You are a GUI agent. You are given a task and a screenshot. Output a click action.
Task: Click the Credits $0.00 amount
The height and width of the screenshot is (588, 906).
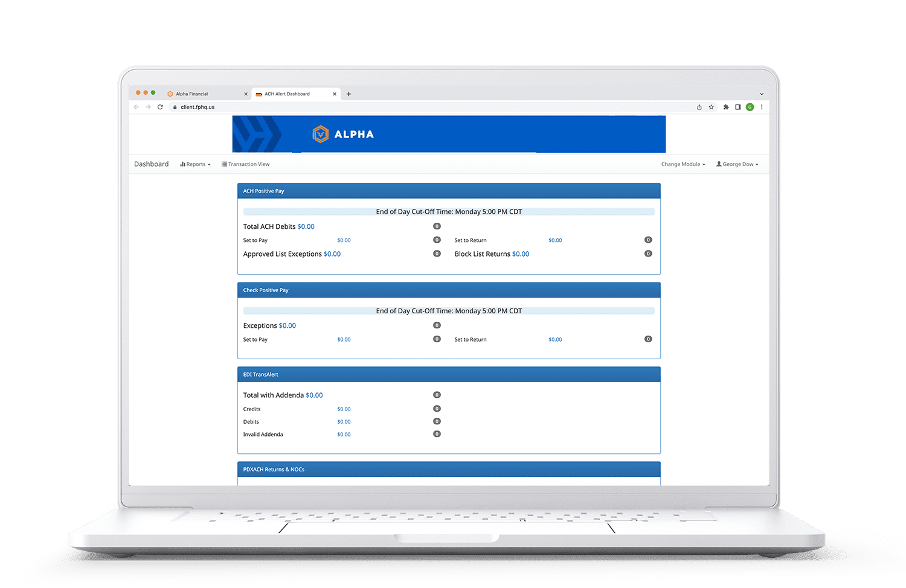click(x=344, y=409)
